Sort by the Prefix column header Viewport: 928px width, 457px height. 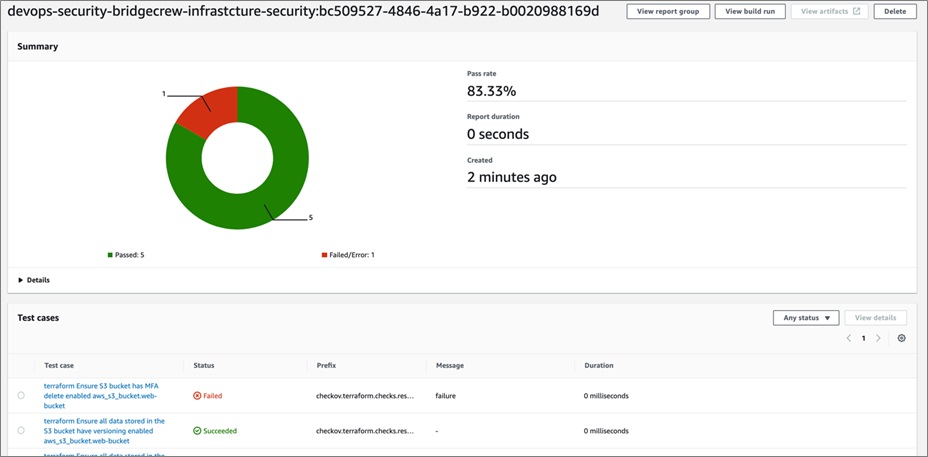point(326,365)
